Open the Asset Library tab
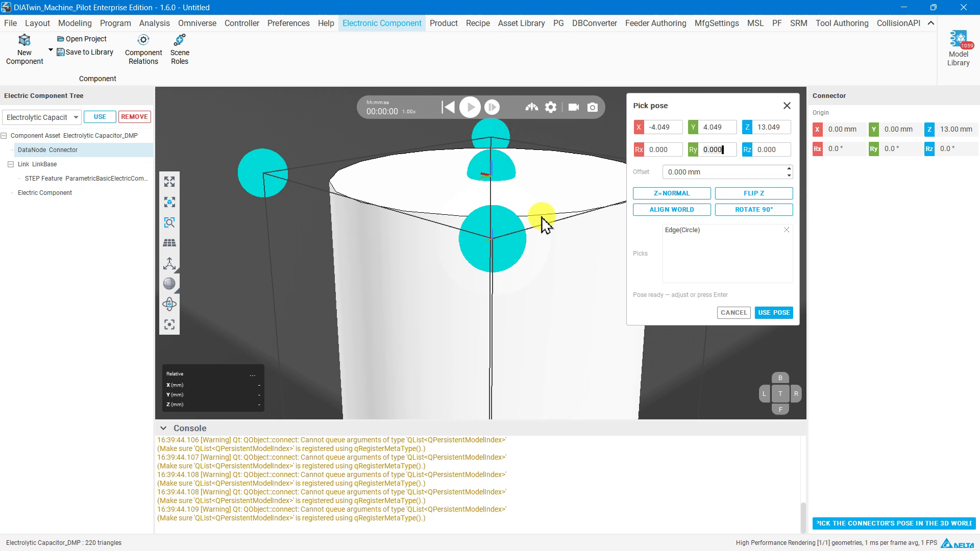 pos(521,23)
